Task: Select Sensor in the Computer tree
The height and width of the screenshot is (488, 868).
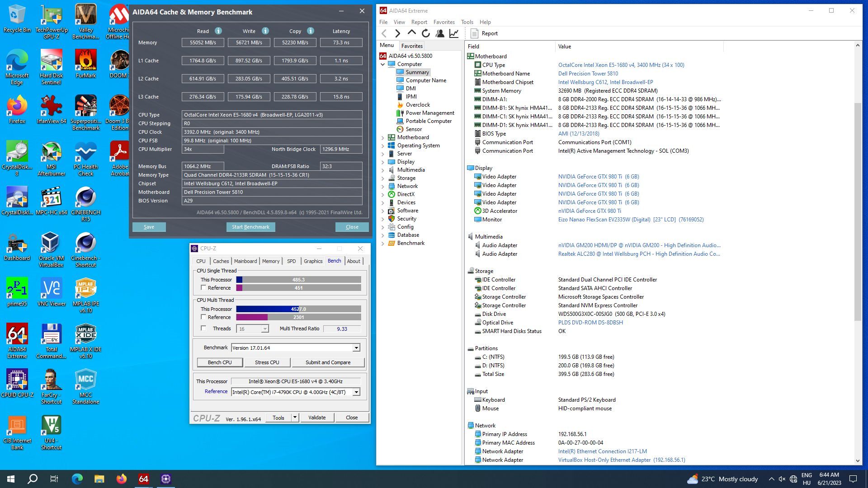Action: (x=414, y=129)
